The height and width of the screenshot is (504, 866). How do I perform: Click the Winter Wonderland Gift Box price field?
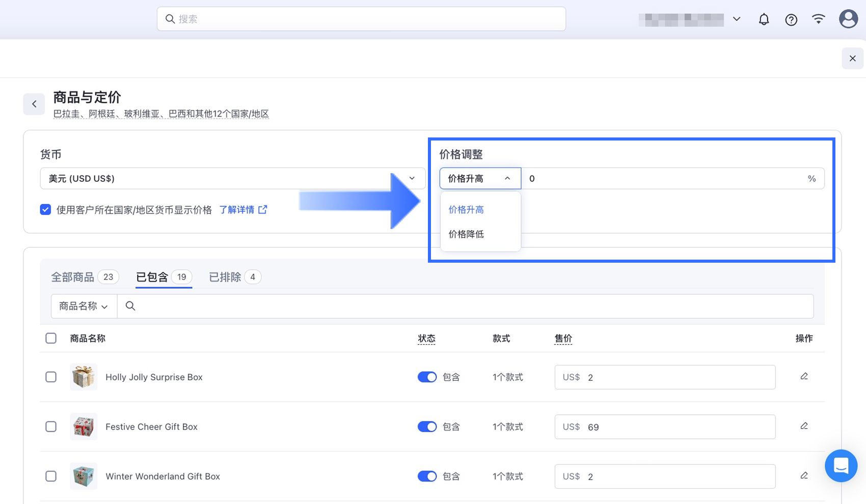coord(665,477)
